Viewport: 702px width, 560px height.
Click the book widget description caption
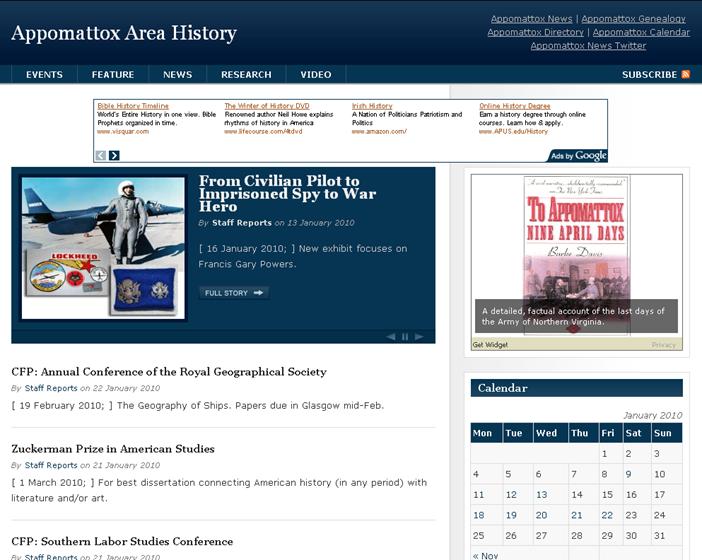(x=576, y=316)
